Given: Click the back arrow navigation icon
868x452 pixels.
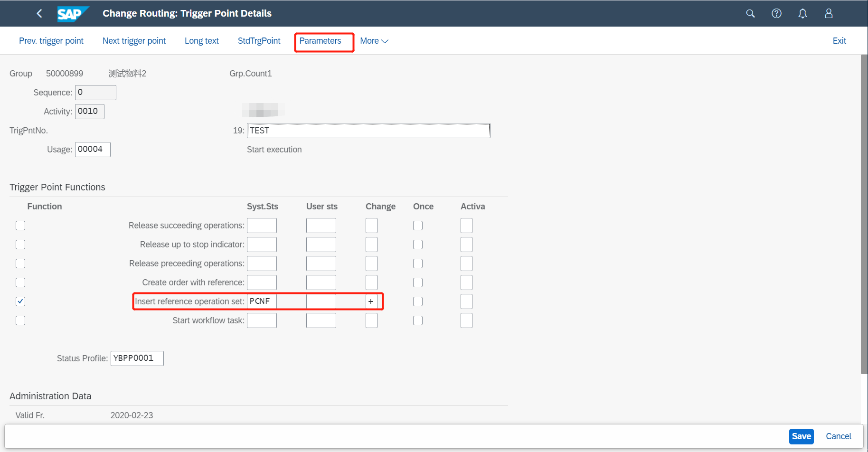Looking at the screenshot, I should [39, 13].
